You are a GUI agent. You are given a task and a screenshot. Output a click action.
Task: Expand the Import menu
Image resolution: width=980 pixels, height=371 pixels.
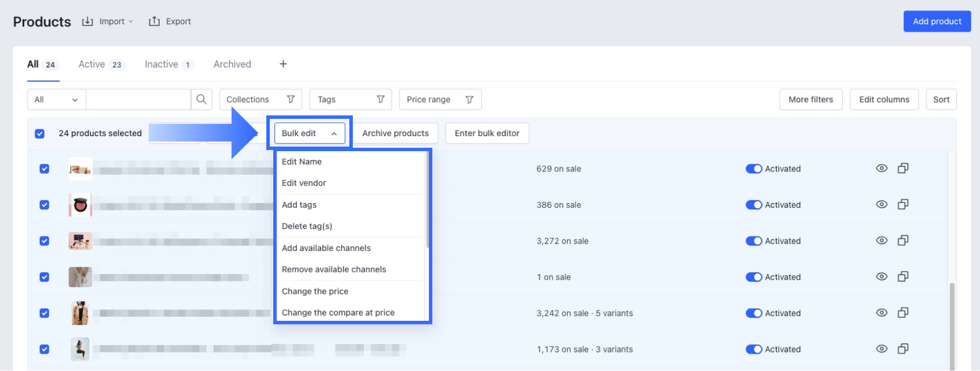click(x=108, y=21)
